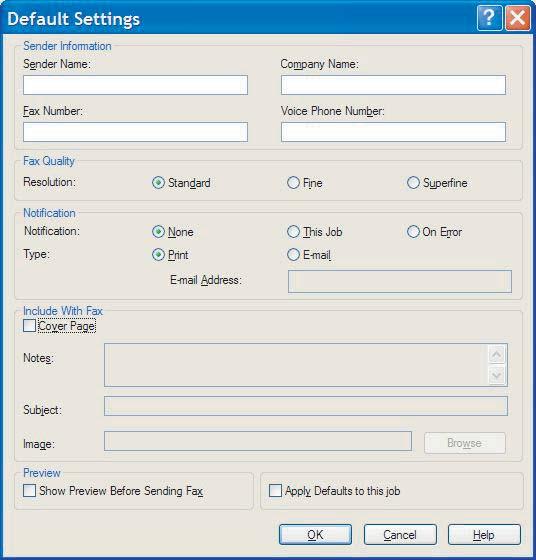536x560 pixels.
Task: Click the Sender Name input field
Action: (135, 85)
